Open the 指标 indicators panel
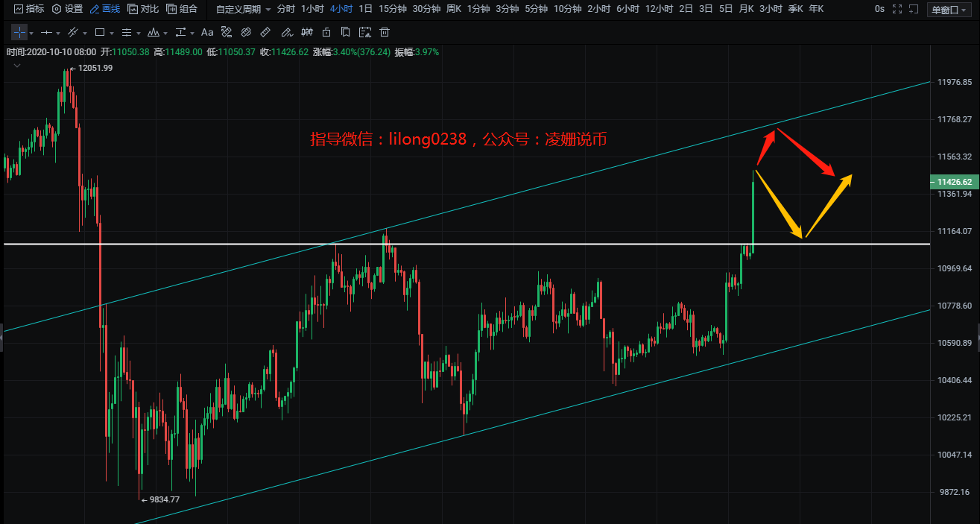This screenshot has width=980, height=524. (x=29, y=9)
